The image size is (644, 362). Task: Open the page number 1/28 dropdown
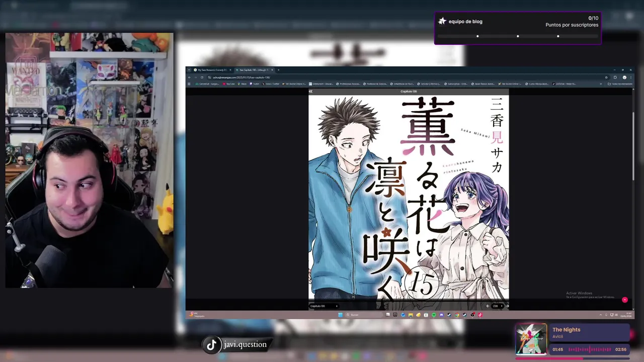point(497,306)
